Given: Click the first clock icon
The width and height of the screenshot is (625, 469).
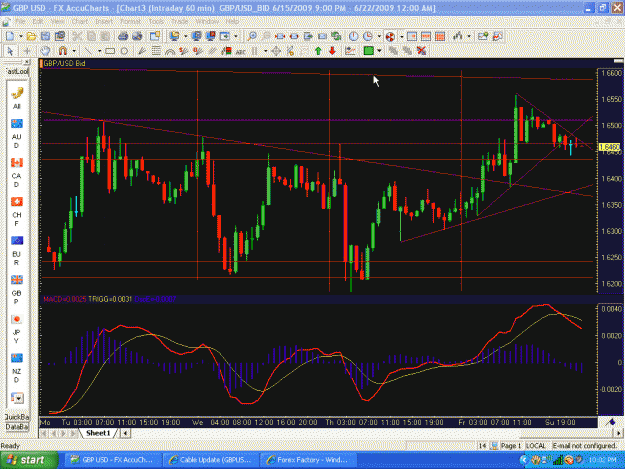Looking at the screenshot, I should (354, 37).
